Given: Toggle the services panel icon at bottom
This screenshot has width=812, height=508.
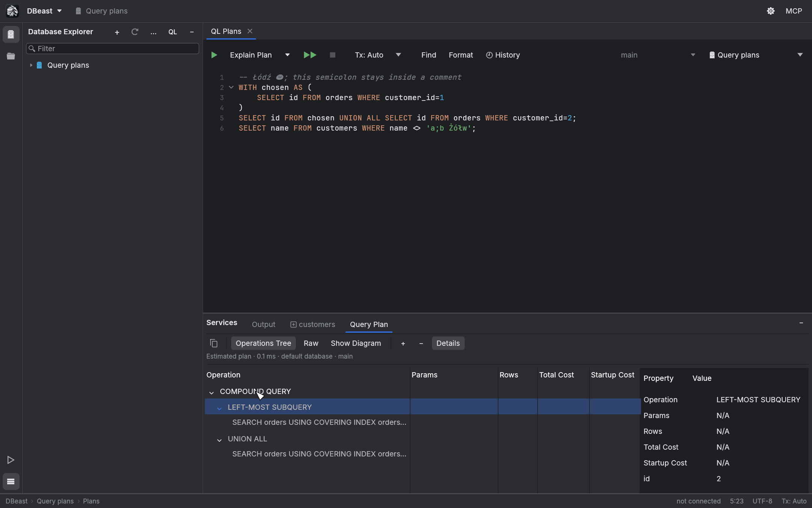Looking at the screenshot, I should 11,481.
